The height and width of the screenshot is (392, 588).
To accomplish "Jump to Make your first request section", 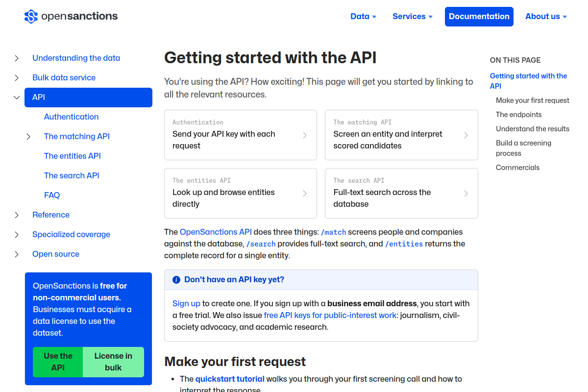I will [533, 100].
